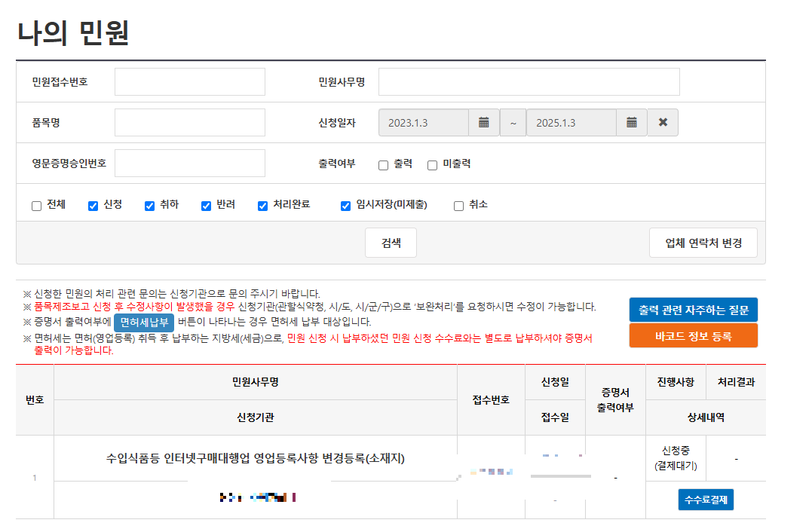Clear the application date range with X
This screenshot has height=529, width=812.
pos(663,123)
